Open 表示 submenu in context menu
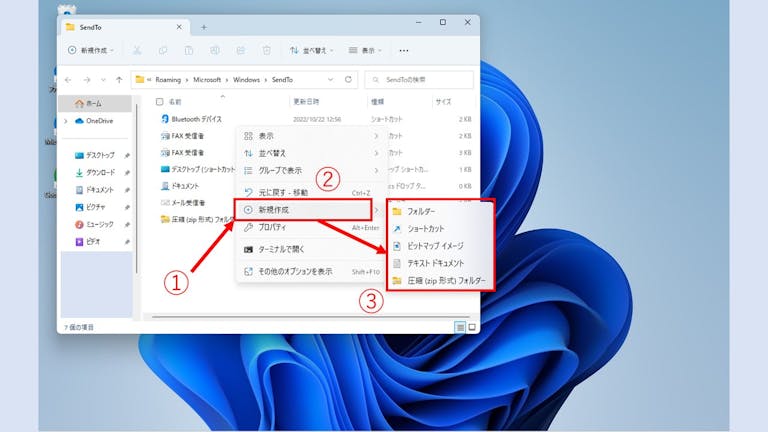Image resolution: width=768 pixels, height=432 pixels. pos(312,136)
